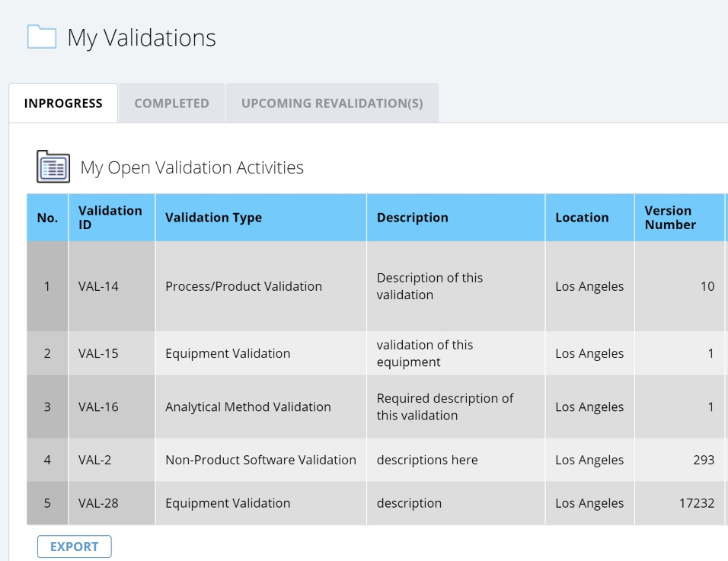Click the Non-Product Software Validation cell
The image size is (728, 561).
click(x=261, y=460)
